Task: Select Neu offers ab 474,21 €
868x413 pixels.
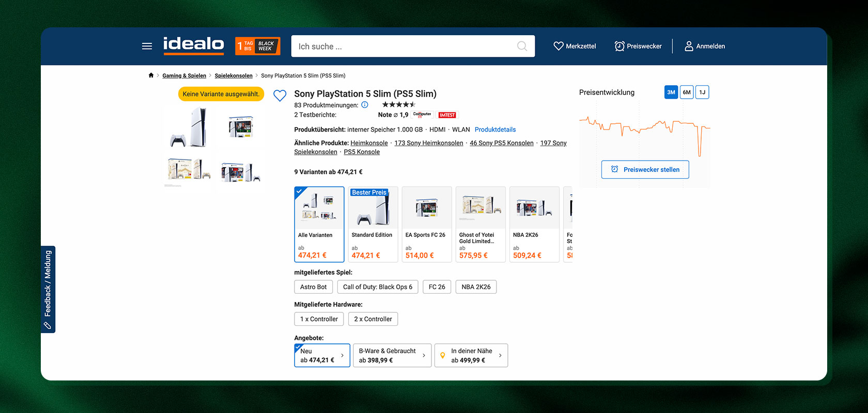Action: coord(322,355)
